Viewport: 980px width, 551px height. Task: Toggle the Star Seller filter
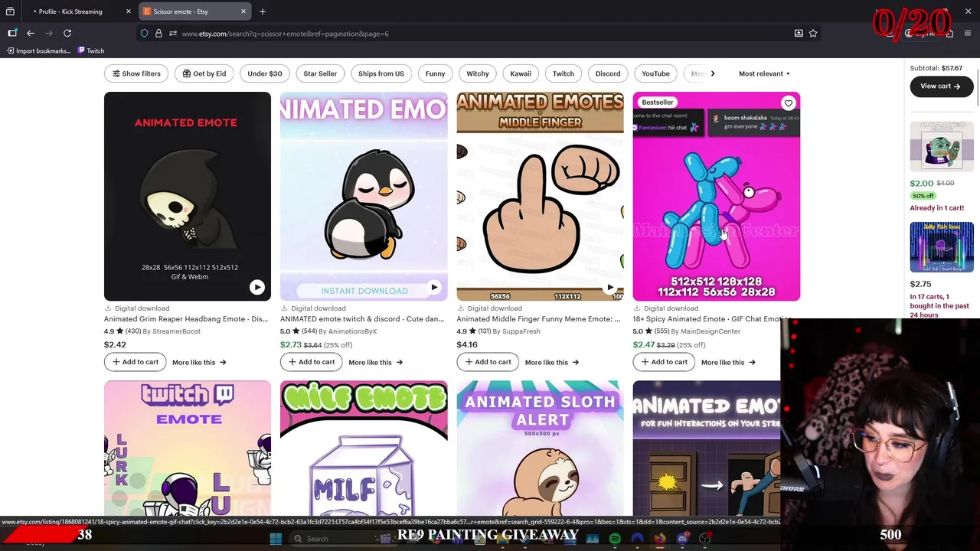[x=320, y=73]
